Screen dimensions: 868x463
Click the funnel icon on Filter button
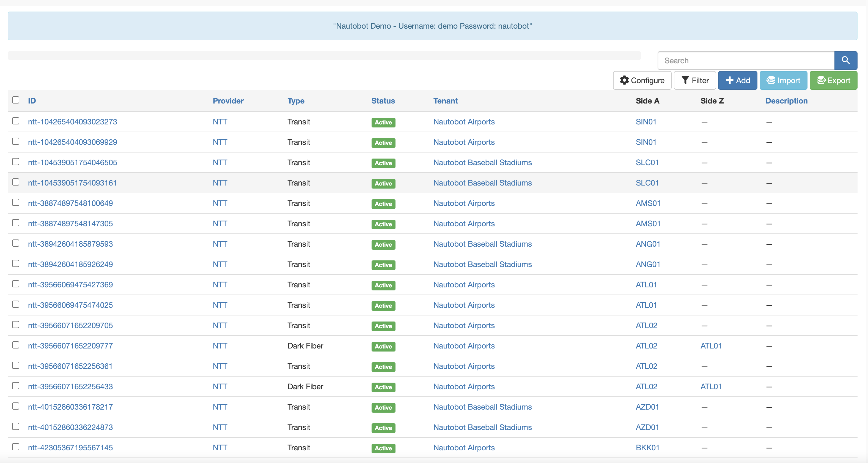[685, 80]
